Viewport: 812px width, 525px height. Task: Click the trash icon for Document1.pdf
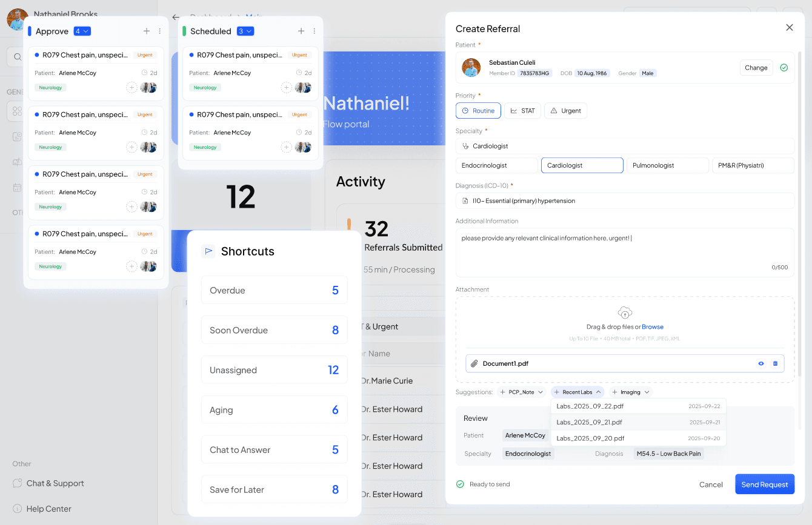click(x=775, y=363)
